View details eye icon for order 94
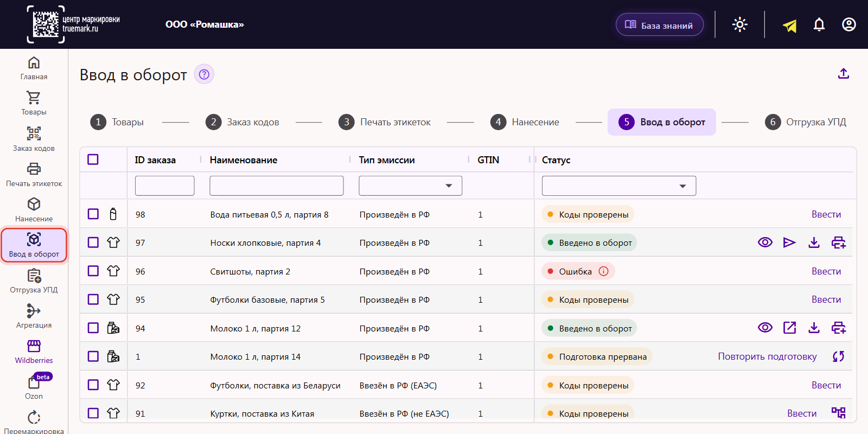This screenshot has height=434, width=868. (765, 328)
